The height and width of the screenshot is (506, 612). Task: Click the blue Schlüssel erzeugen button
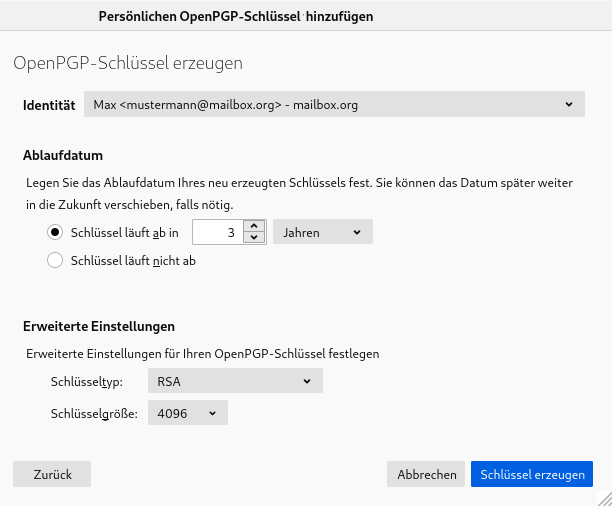click(532, 474)
